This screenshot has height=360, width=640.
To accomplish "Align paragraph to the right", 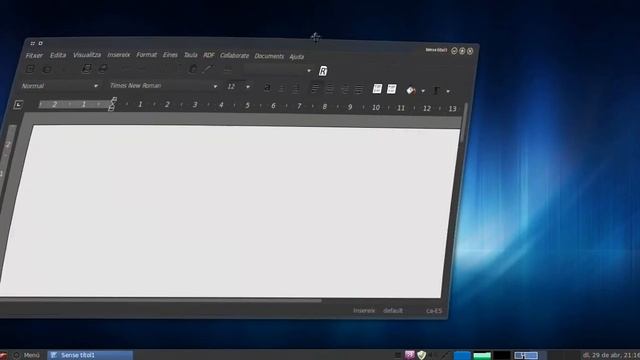I will point(344,89).
